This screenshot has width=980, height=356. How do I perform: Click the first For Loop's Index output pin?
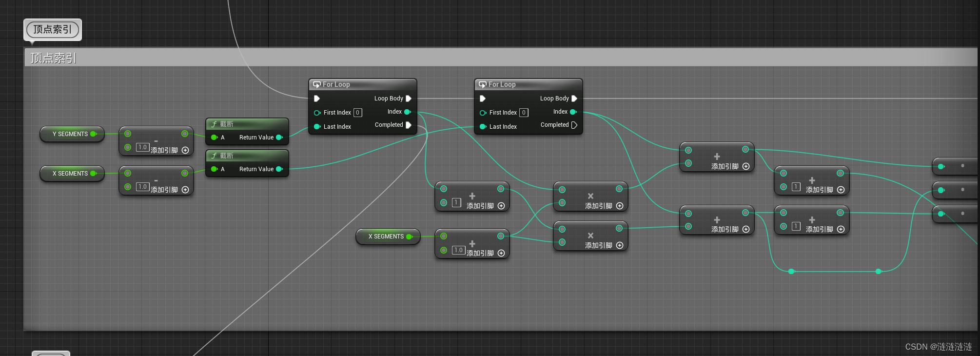pyautogui.click(x=408, y=112)
